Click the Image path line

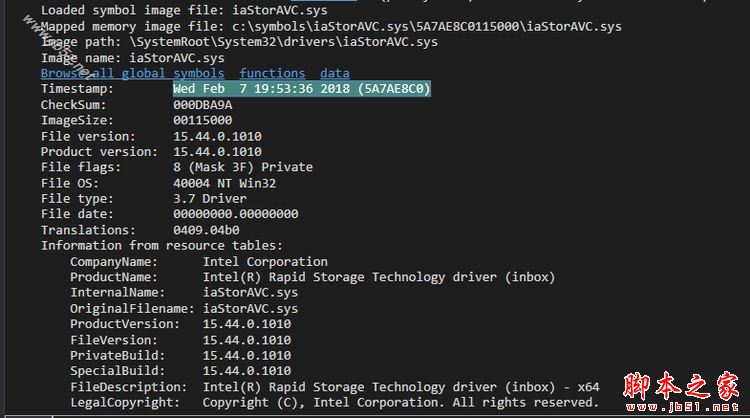[239, 42]
